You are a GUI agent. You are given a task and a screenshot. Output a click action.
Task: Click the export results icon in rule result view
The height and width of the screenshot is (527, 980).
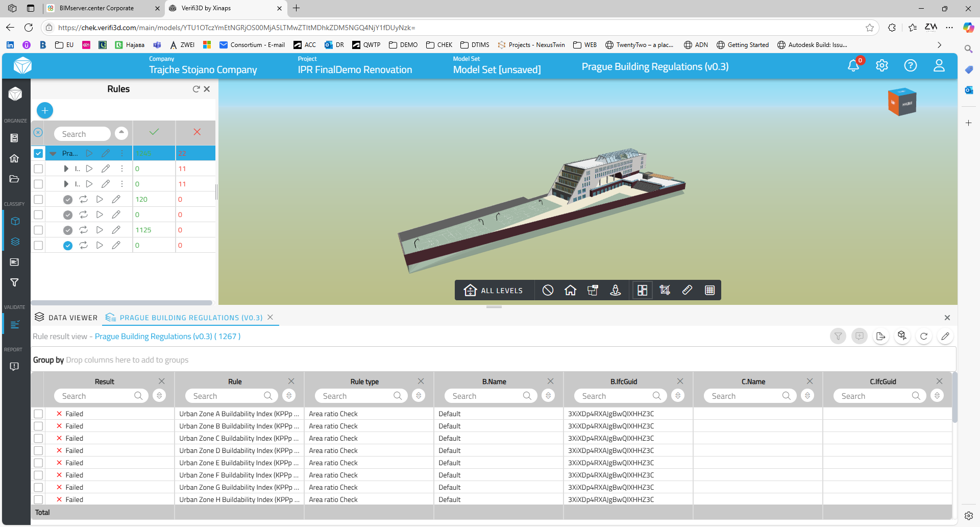pos(880,337)
